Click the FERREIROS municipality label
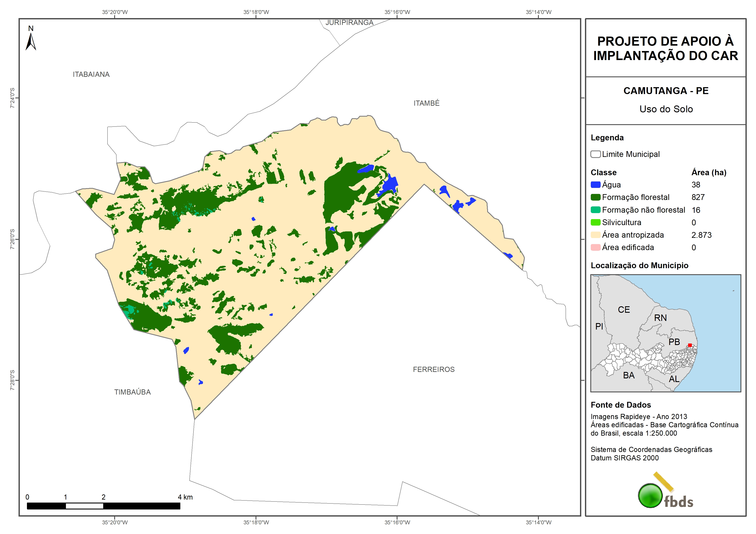The height and width of the screenshot is (534, 756). 434,370
